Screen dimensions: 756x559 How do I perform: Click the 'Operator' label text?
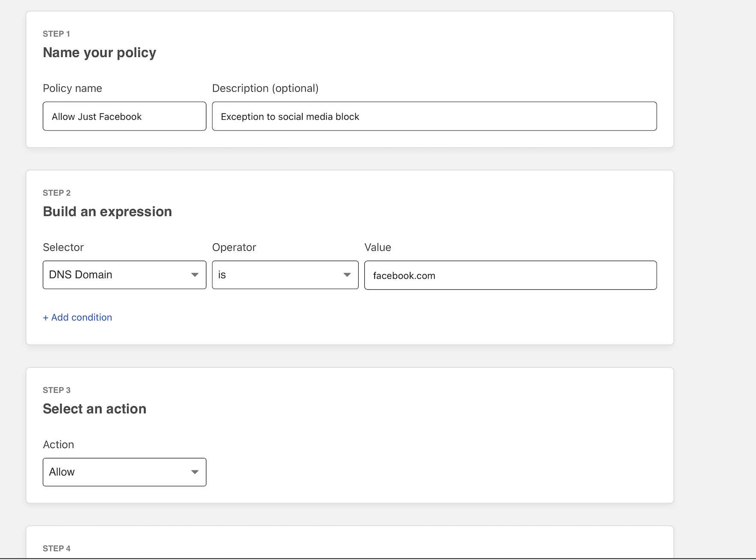pyautogui.click(x=234, y=247)
